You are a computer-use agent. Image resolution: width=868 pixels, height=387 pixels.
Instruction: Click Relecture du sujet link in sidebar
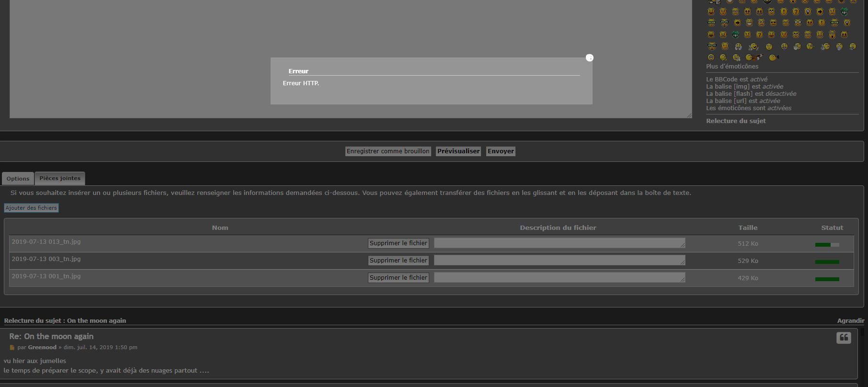[x=736, y=121]
